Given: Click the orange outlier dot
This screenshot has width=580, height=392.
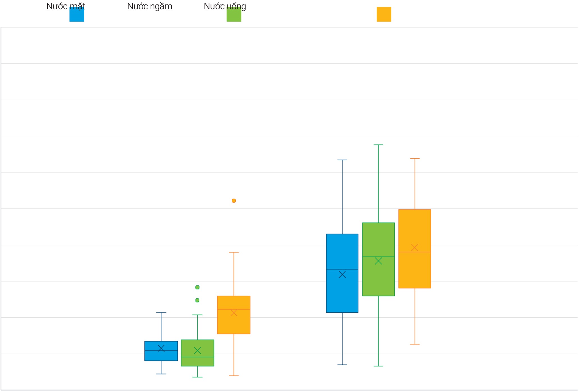Looking at the screenshot, I should click(234, 201).
